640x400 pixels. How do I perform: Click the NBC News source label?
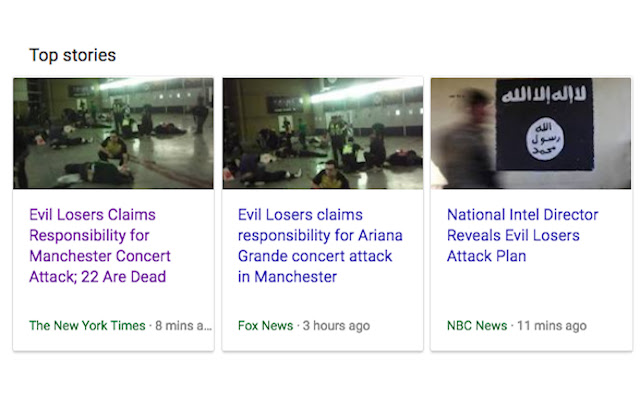(477, 326)
